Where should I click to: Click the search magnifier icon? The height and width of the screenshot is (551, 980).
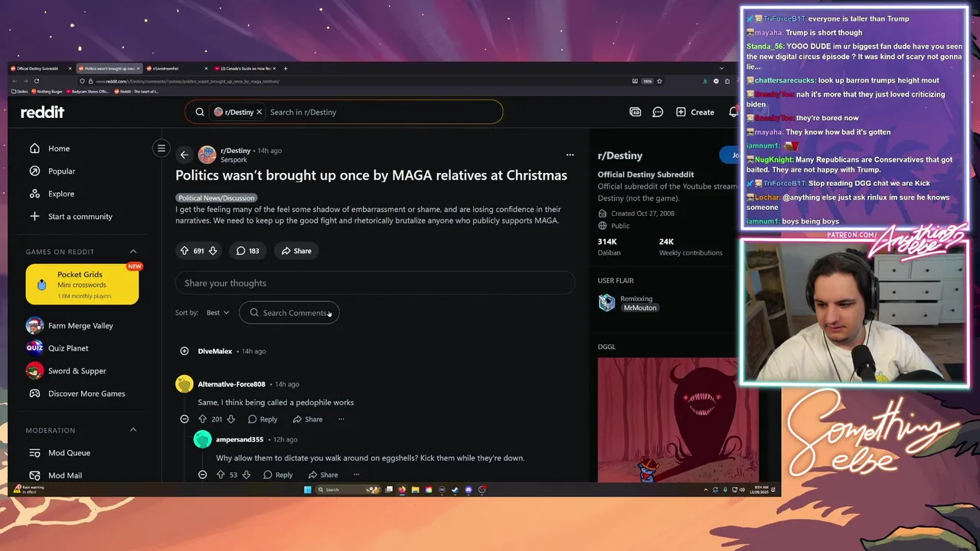click(x=200, y=112)
